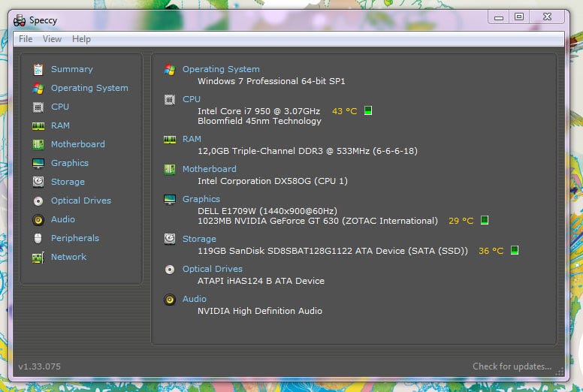Click the Check for updates link
583x392 pixels.
pos(512,366)
